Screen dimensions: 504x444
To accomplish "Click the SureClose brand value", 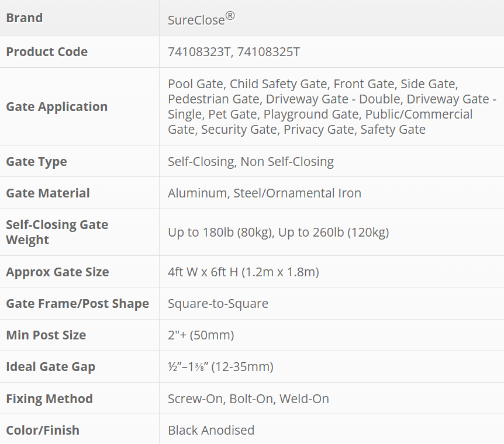I will tap(201, 19).
